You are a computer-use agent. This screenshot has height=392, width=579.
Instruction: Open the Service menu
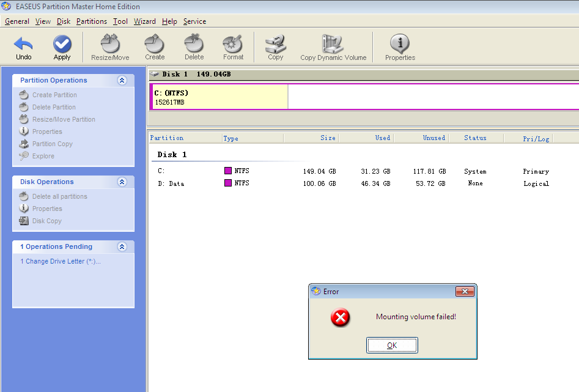[194, 21]
